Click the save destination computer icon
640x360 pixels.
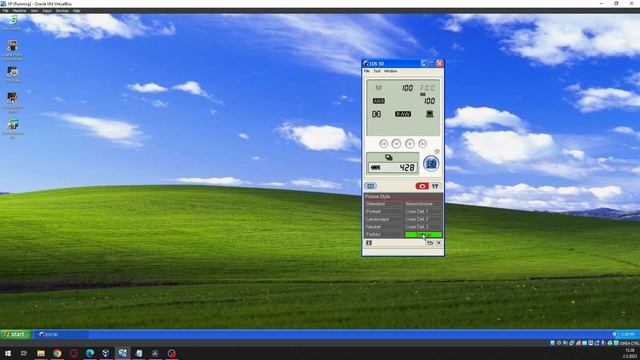(x=429, y=114)
